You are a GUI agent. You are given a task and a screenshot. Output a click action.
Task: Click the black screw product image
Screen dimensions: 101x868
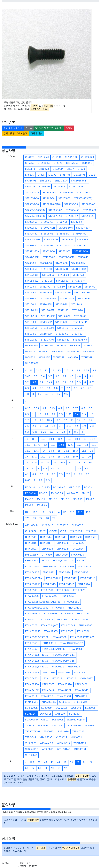click(46, 54)
